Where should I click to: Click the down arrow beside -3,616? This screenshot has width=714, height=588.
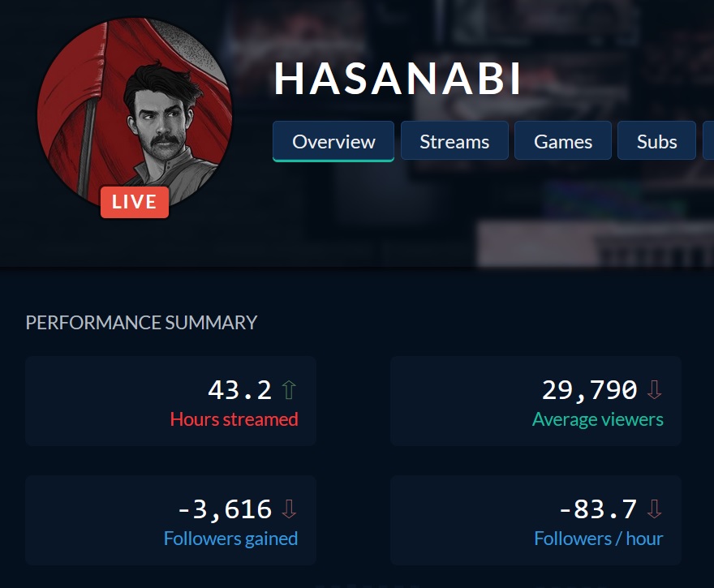[x=289, y=509]
